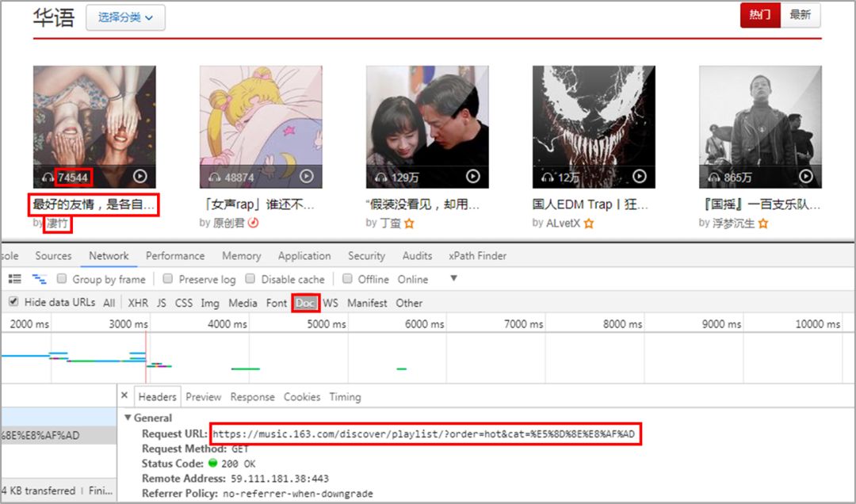Uncheck Hide data URLs

click(x=13, y=301)
